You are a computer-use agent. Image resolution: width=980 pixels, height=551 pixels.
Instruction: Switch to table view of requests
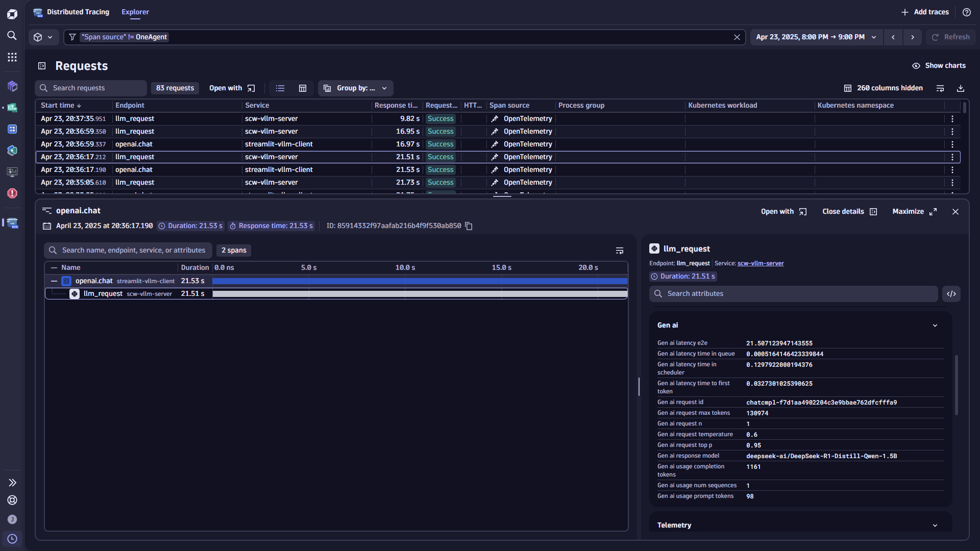303,88
